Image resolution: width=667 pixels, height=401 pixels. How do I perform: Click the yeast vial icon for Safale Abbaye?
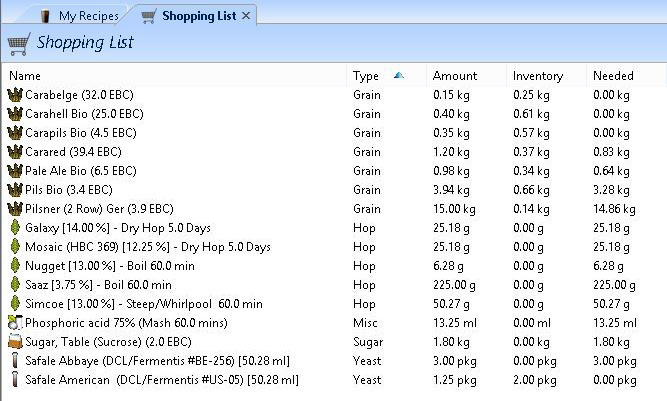tap(15, 361)
